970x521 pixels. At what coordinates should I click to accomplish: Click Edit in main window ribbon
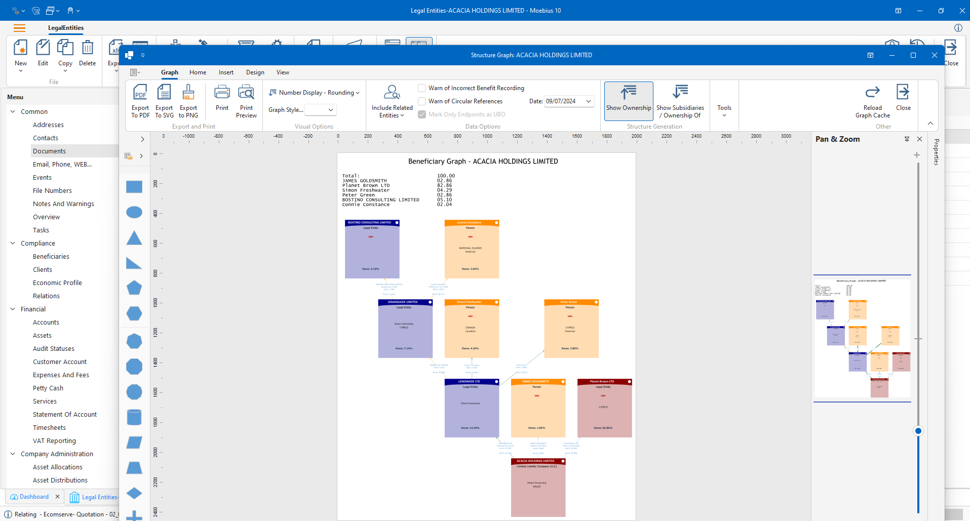coord(43,53)
